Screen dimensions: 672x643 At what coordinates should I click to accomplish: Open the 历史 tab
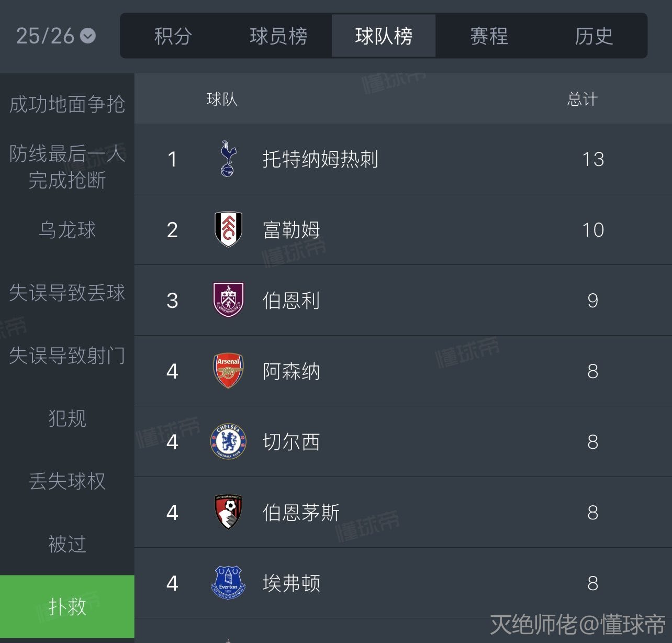click(593, 36)
